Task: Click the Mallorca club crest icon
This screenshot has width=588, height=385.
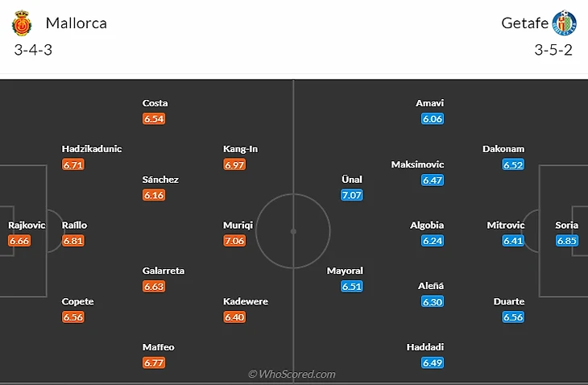Action: (21, 23)
